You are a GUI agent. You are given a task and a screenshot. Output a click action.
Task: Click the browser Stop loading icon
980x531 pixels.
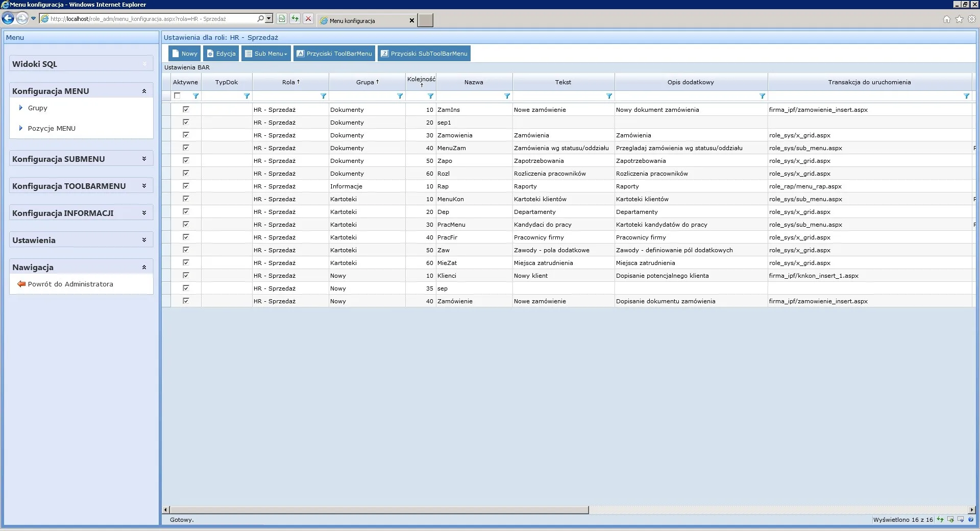308,19
